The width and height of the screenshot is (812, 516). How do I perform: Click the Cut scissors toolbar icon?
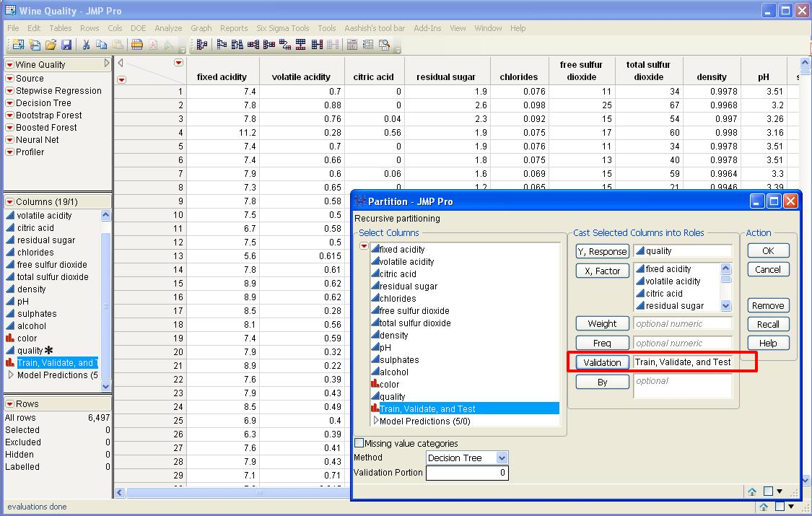point(86,45)
